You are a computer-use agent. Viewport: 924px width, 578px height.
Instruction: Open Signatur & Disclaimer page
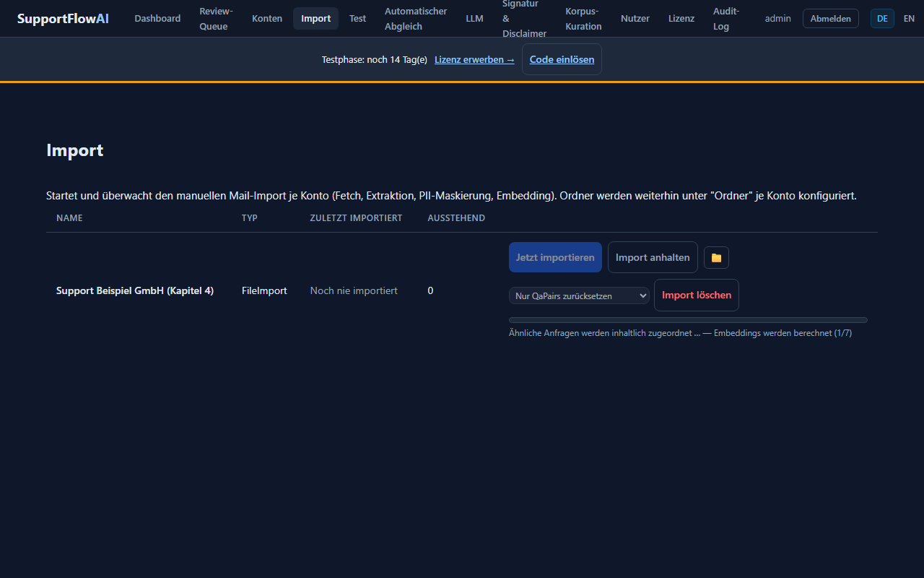524,18
